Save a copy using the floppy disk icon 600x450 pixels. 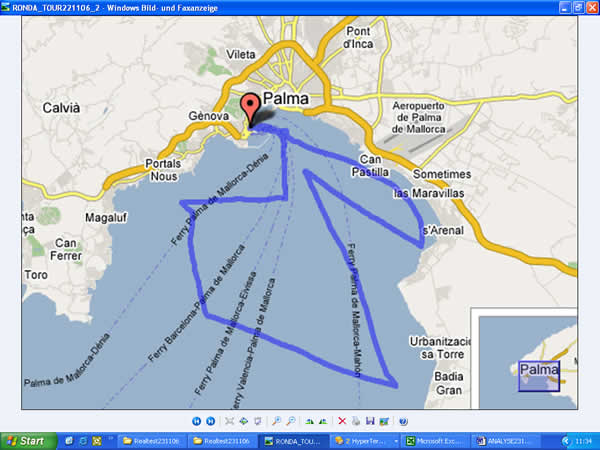(x=370, y=422)
